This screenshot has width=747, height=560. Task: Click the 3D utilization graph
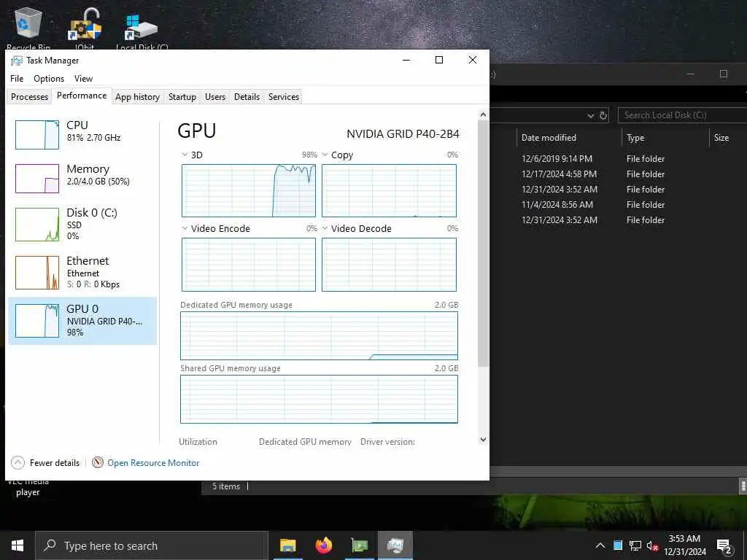(249, 190)
